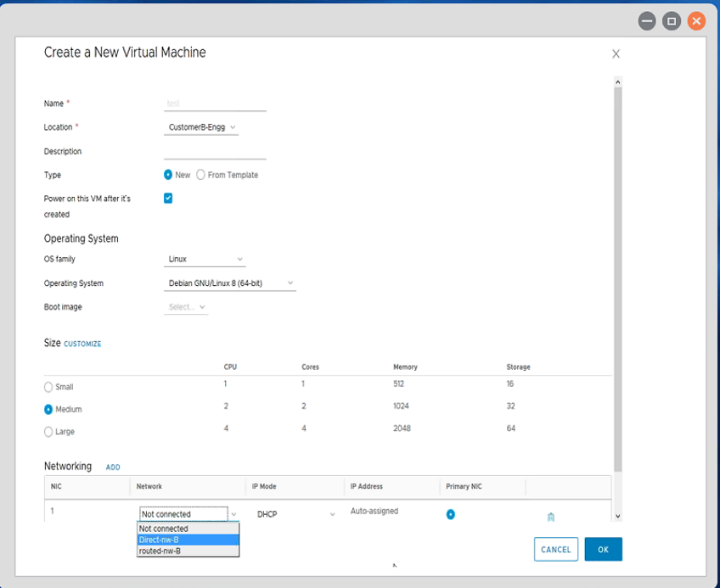
Task: Close the window with the orange X button
Action: (x=696, y=21)
